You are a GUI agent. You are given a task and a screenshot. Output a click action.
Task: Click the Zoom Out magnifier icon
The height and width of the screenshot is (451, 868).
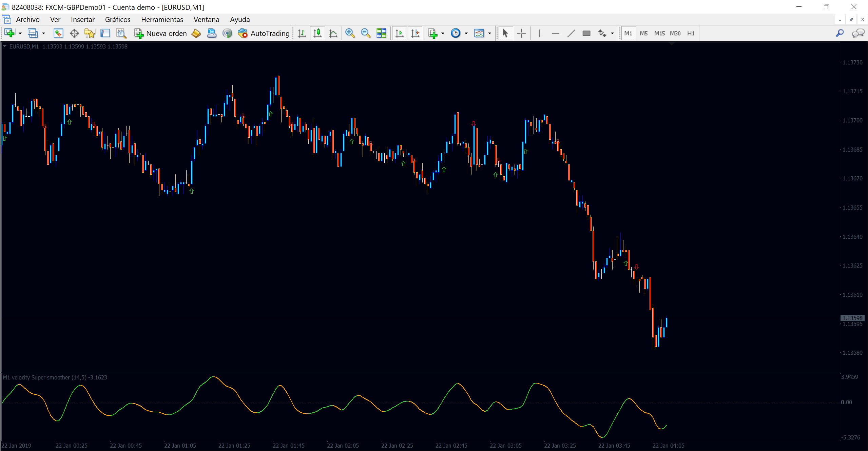(x=365, y=33)
